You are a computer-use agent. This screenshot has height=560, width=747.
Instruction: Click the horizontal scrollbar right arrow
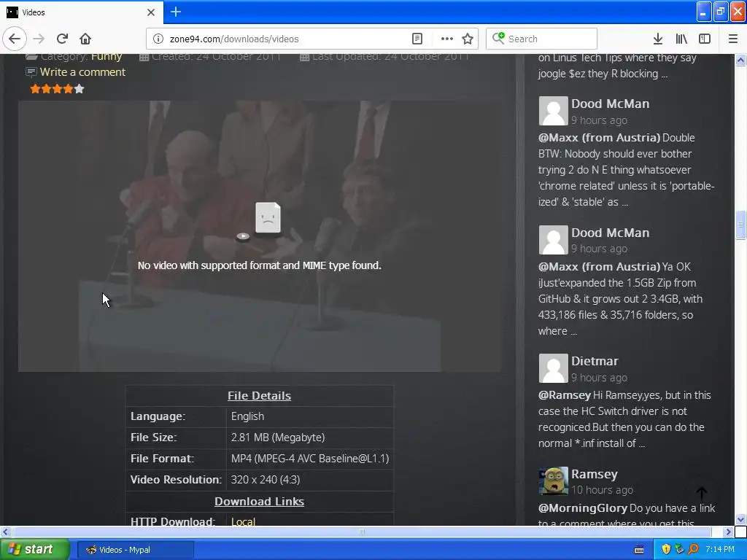(x=729, y=532)
